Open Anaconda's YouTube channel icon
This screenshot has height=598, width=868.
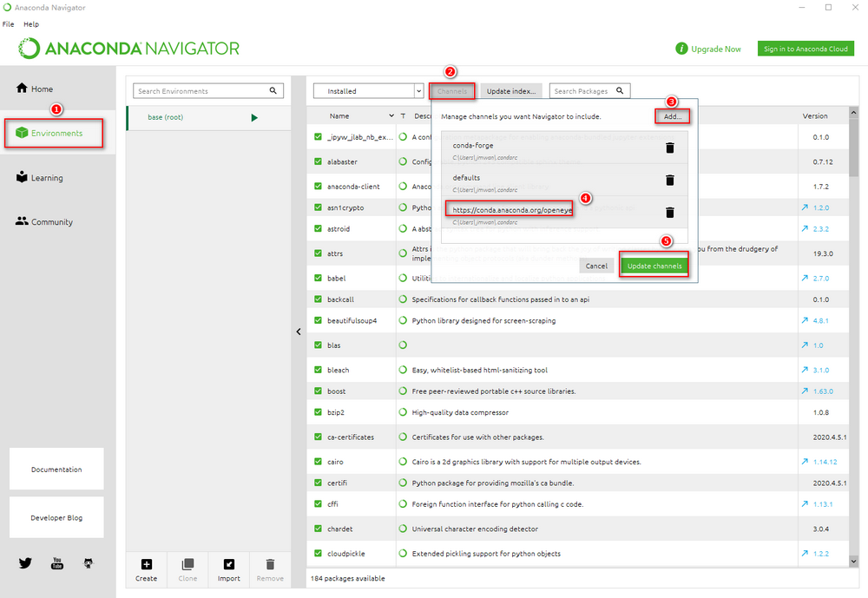57,563
